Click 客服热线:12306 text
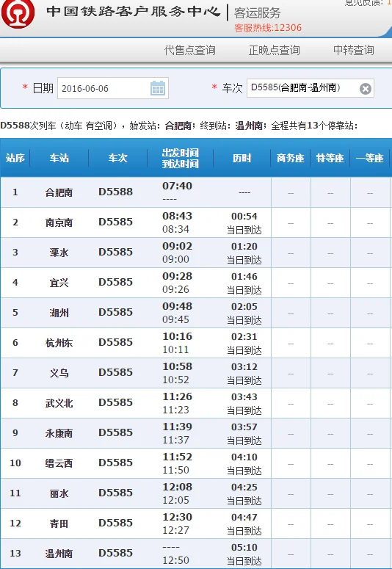The height and width of the screenshot is (569, 392). tap(268, 28)
